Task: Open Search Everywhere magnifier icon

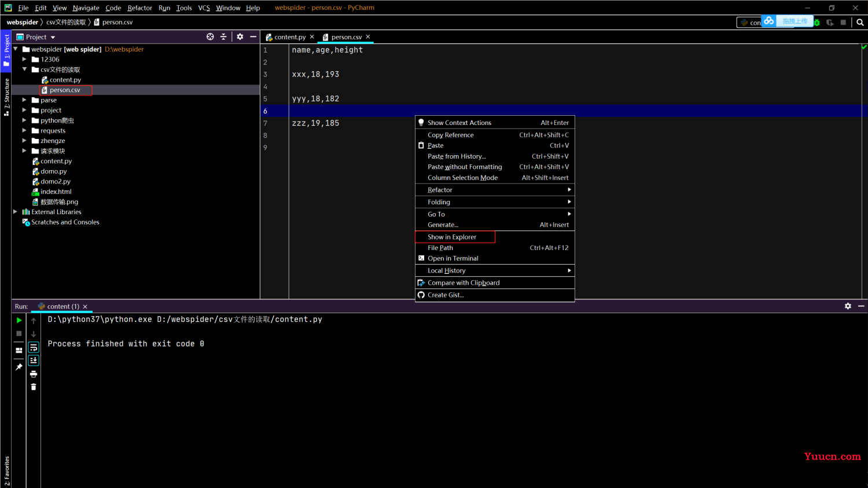Action: pyautogui.click(x=860, y=23)
